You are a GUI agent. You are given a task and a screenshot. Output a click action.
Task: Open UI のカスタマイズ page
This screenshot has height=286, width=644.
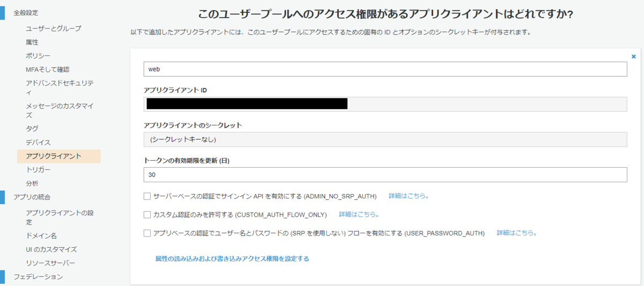(x=52, y=249)
